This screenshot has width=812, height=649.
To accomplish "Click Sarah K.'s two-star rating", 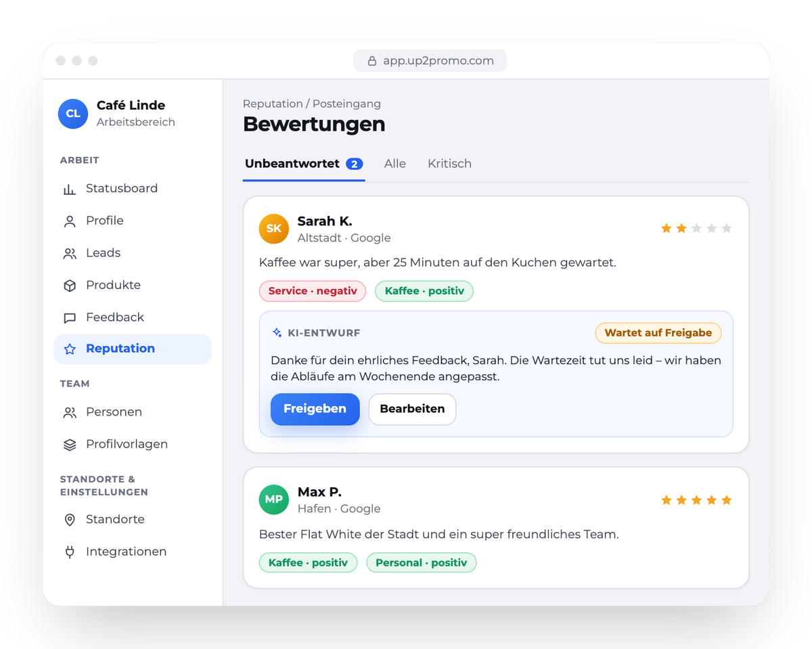I will point(696,229).
